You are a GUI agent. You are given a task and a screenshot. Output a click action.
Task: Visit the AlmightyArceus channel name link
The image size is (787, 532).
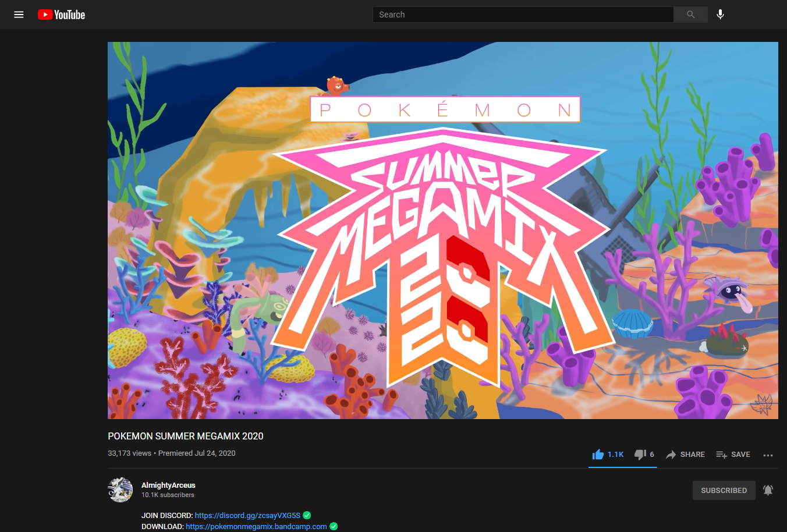point(168,485)
